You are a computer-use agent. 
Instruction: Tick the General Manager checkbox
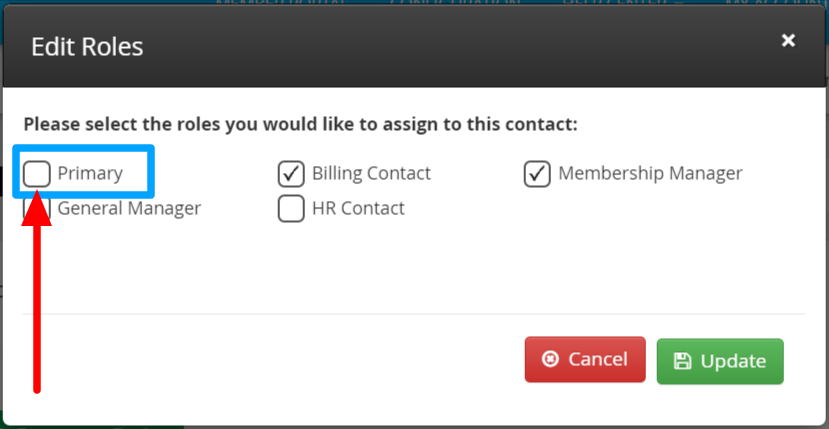pyautogui.click(x=36, y=208)
